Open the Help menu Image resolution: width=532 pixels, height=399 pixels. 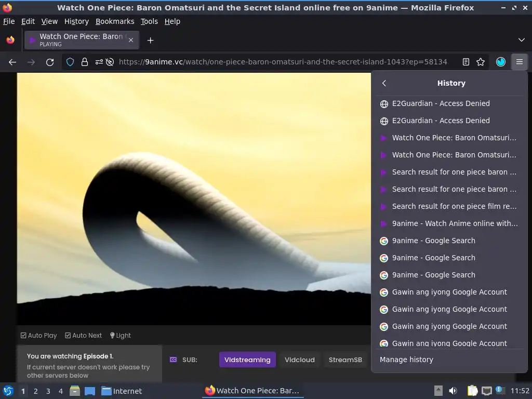172,21
